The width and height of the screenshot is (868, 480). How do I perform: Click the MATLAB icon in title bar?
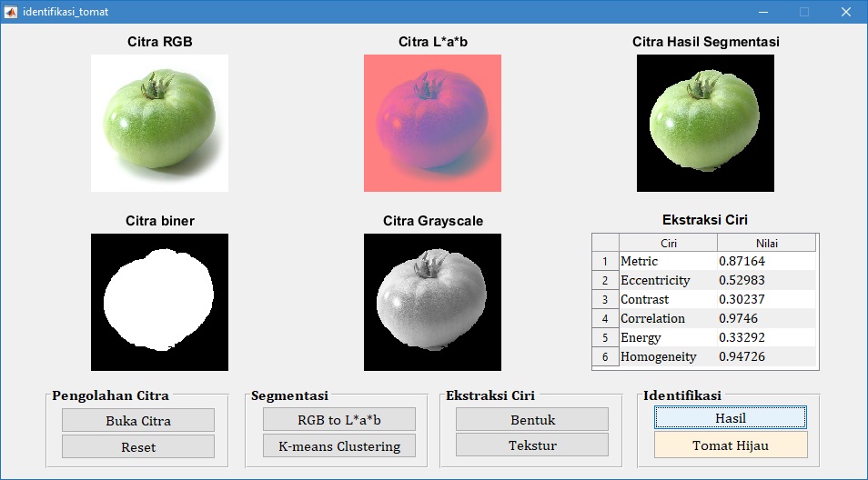[x=11, y=12]
